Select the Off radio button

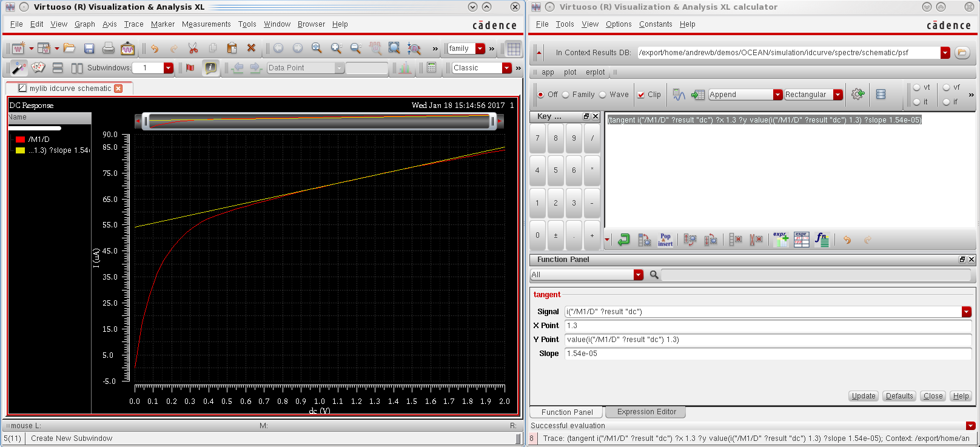(x=540, y=95)
